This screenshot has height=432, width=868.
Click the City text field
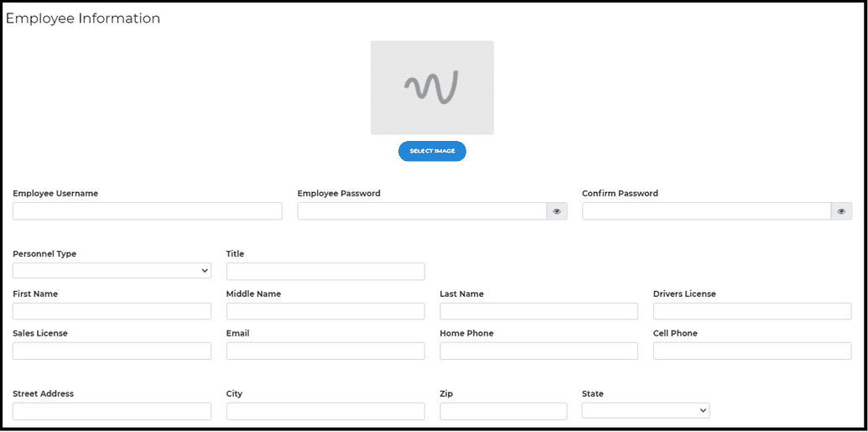(325, 412)
